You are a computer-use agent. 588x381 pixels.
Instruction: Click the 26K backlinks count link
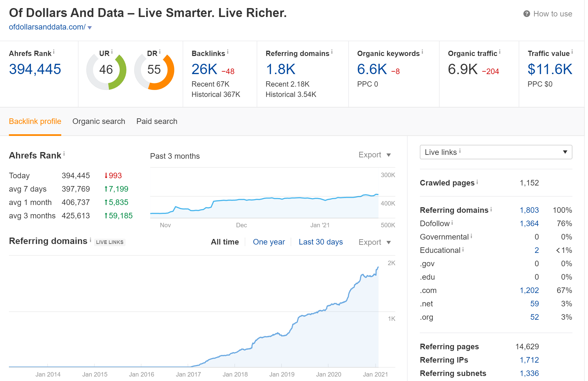pyautogui.click(x=204, y=69)
